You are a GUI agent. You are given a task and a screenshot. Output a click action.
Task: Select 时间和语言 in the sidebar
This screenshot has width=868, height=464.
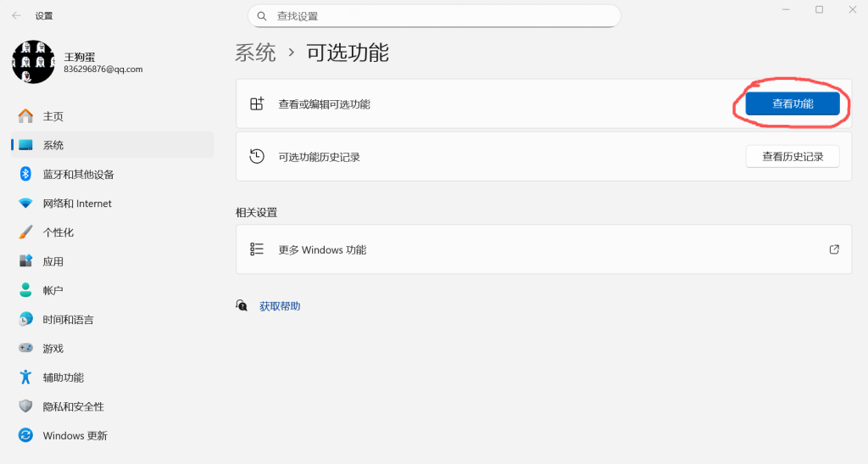click(x=68, y=320)
